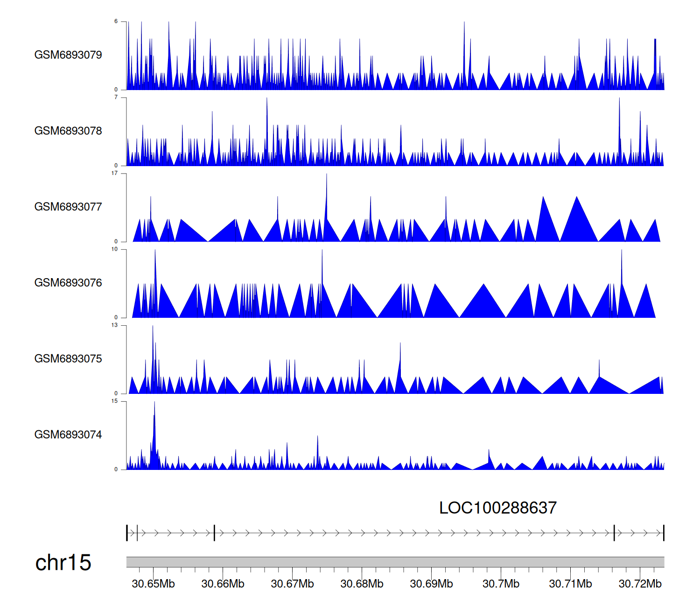This screenshot has width=700, height=616.
Task: Click the 30.71Mb axis label
Action: coord(570,584)
